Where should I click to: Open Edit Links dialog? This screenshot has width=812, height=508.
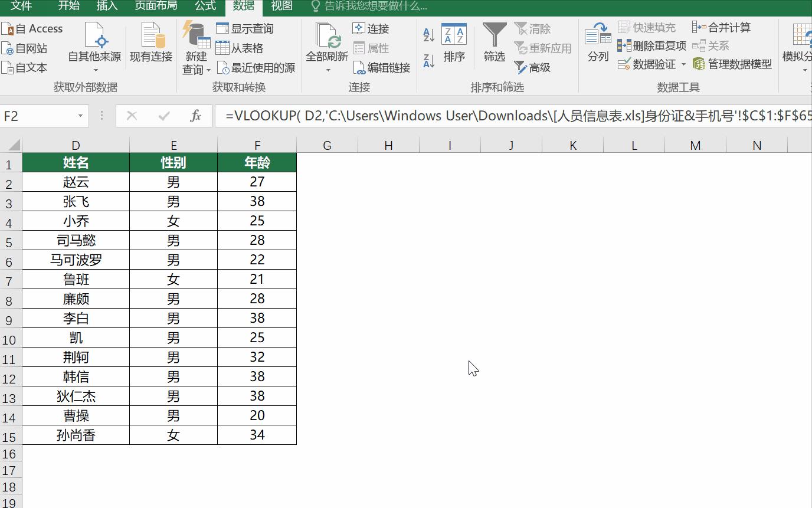(x=381, y=68)
